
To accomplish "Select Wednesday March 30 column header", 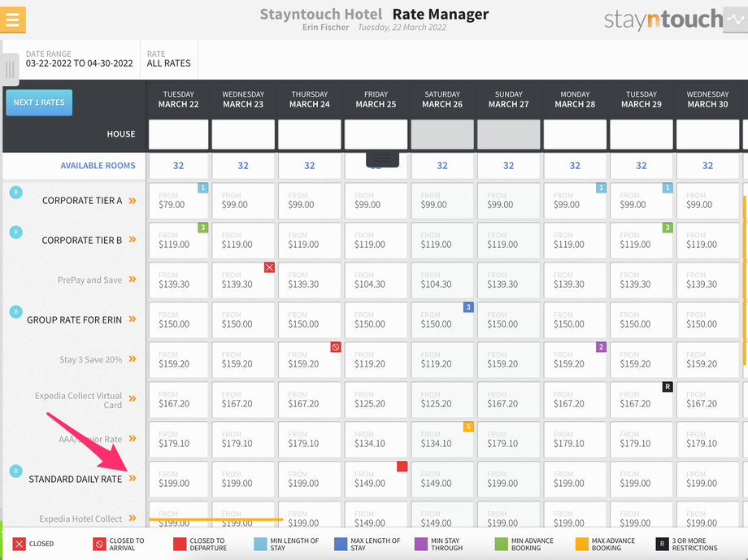I will click(x=707, y=99).
